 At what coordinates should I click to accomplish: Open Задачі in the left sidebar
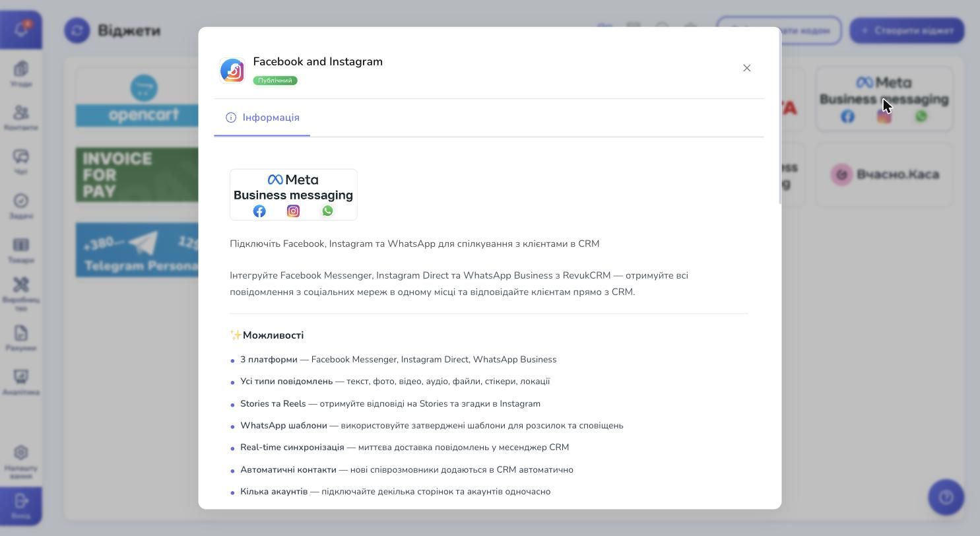tap(21, 207)
